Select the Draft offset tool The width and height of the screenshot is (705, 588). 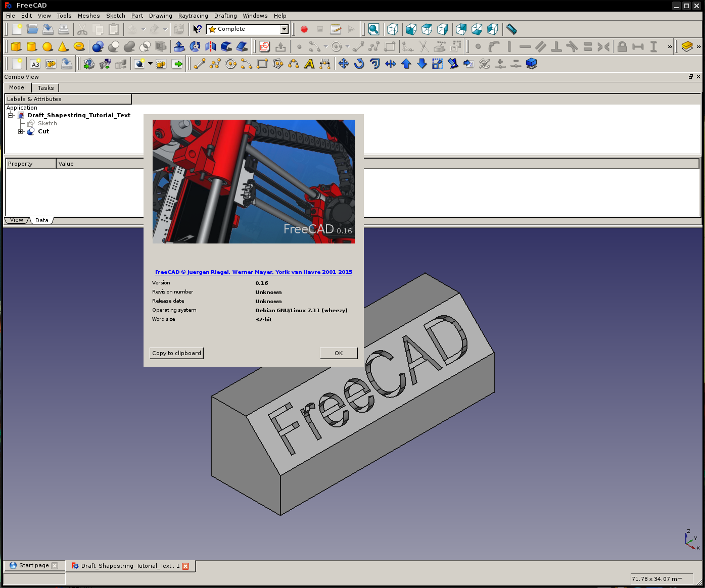pos(375,64)
